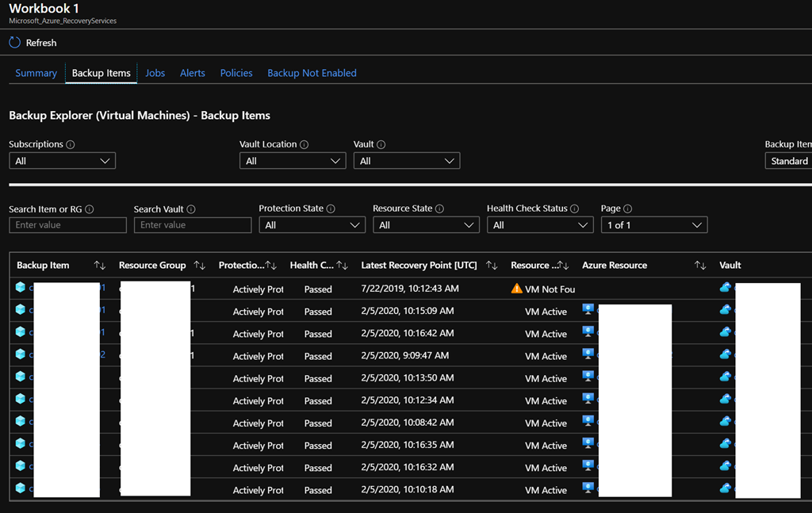Switch to the Jobs tab
The image size is (812, 513).
tap(155, 73)
